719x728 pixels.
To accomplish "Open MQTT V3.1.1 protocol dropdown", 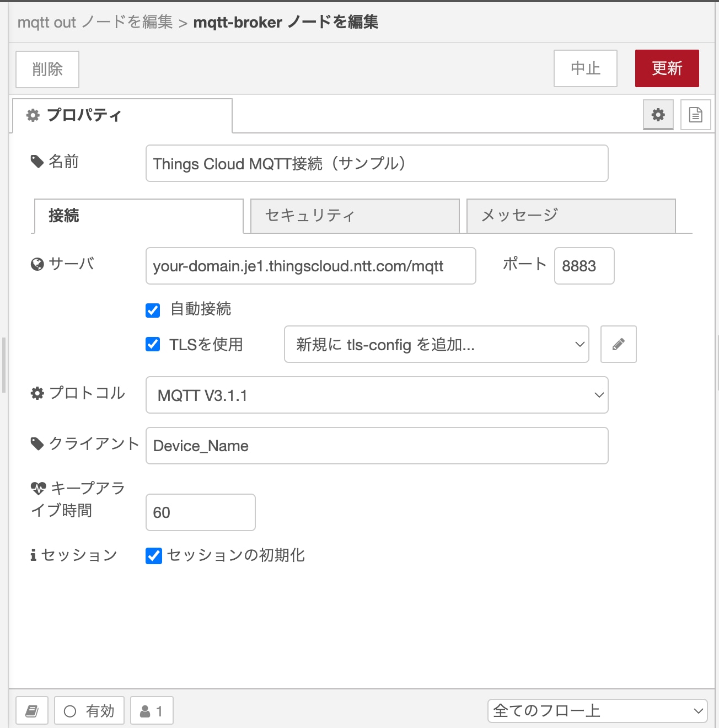I will pos(377,395).
